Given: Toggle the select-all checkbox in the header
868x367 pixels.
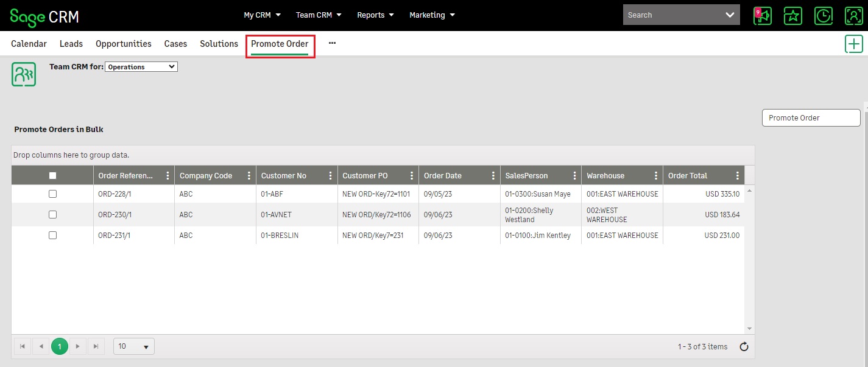Looking at the screenshot, I should [x=52, y=175].
